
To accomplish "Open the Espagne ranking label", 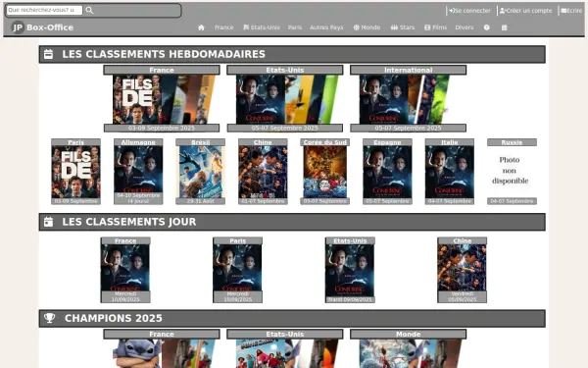I will [387, 142].
